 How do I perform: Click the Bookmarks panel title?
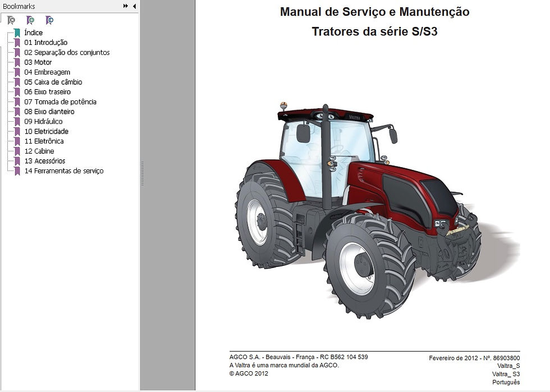point(19,6)
